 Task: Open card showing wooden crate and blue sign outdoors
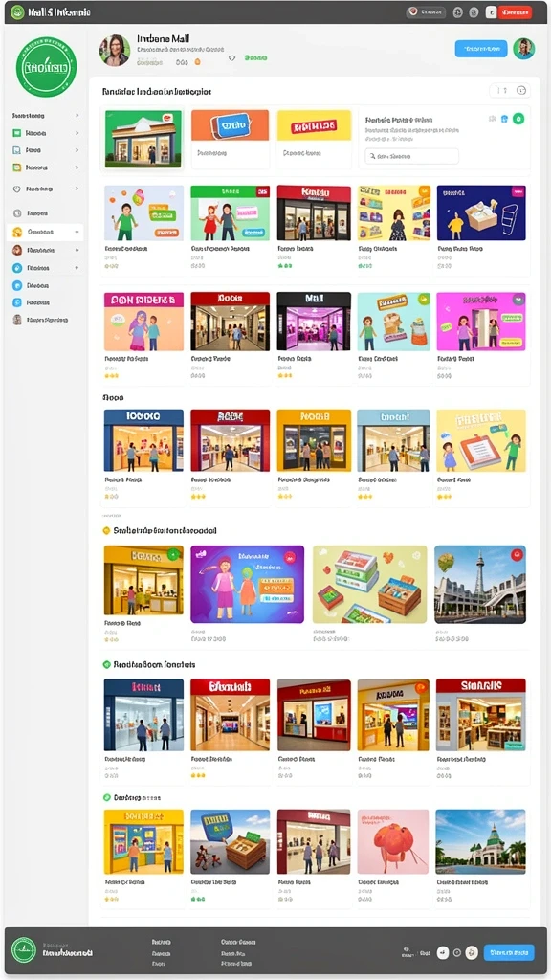coord(230,842)
